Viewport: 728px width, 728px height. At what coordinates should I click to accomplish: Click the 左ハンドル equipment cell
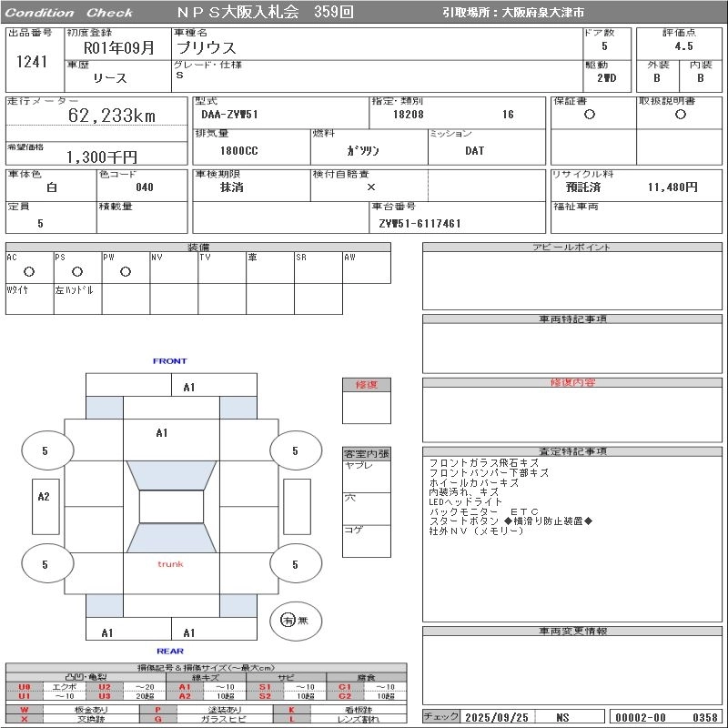[x=78, y=299]
